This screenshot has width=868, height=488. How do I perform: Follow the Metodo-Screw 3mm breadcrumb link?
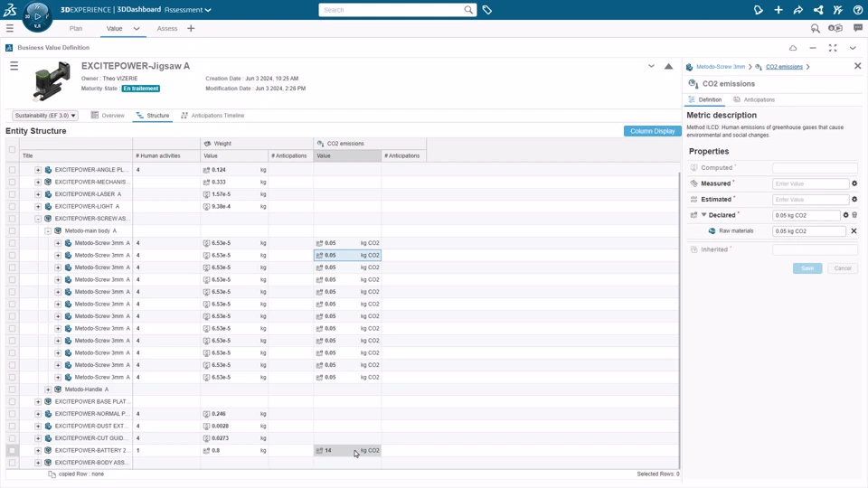(x=721, y=66)
